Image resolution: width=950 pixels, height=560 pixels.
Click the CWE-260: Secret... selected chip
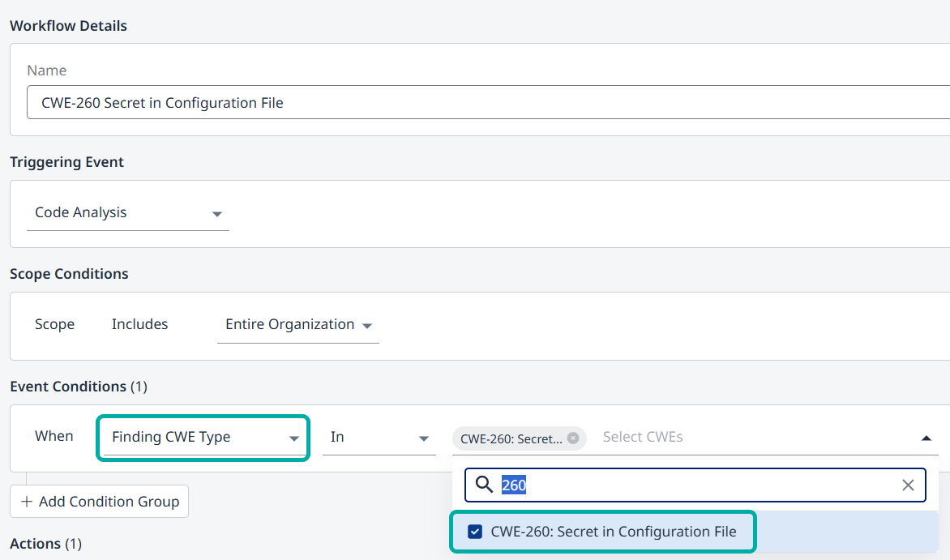pyautogui.click(x=511, y=438)
